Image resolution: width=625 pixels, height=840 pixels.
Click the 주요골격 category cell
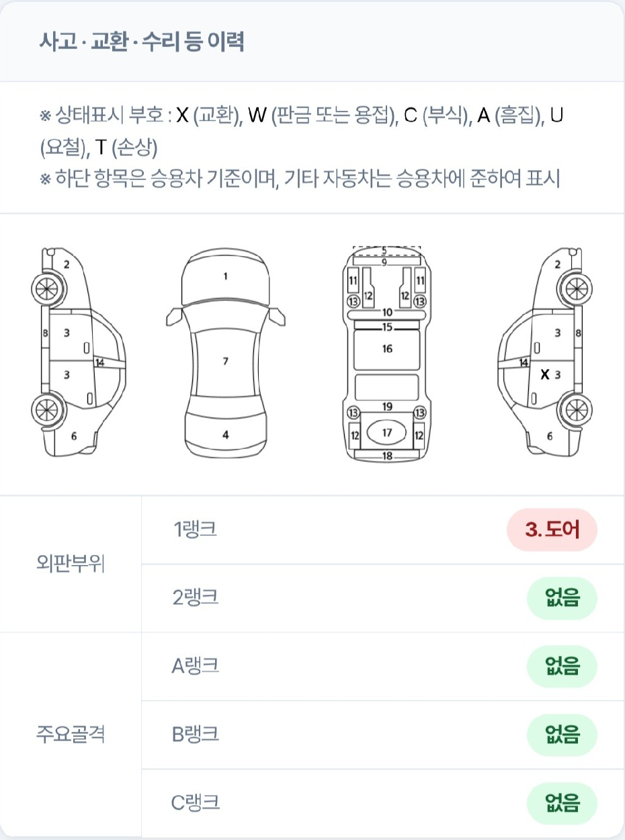pos(71,734)
